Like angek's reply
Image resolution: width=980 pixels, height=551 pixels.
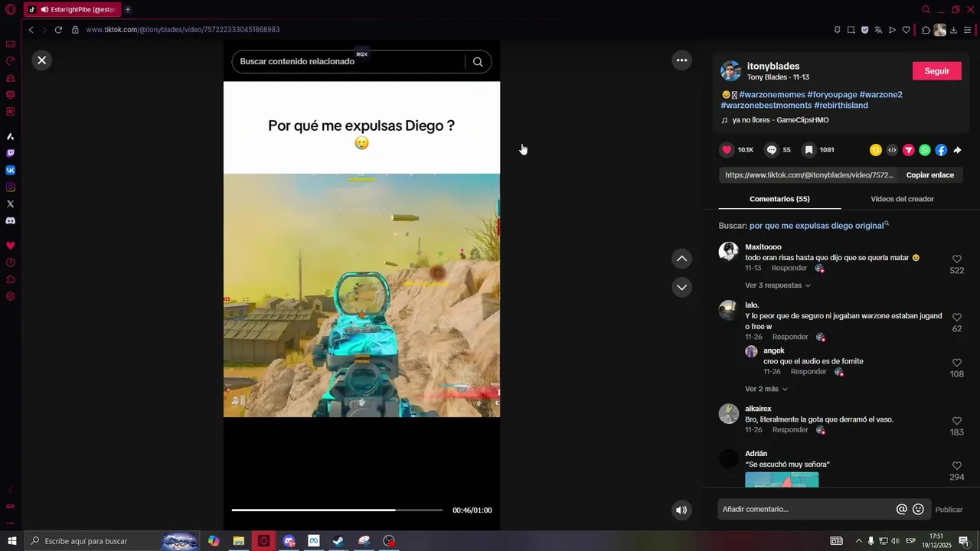(x=956, y=363)
